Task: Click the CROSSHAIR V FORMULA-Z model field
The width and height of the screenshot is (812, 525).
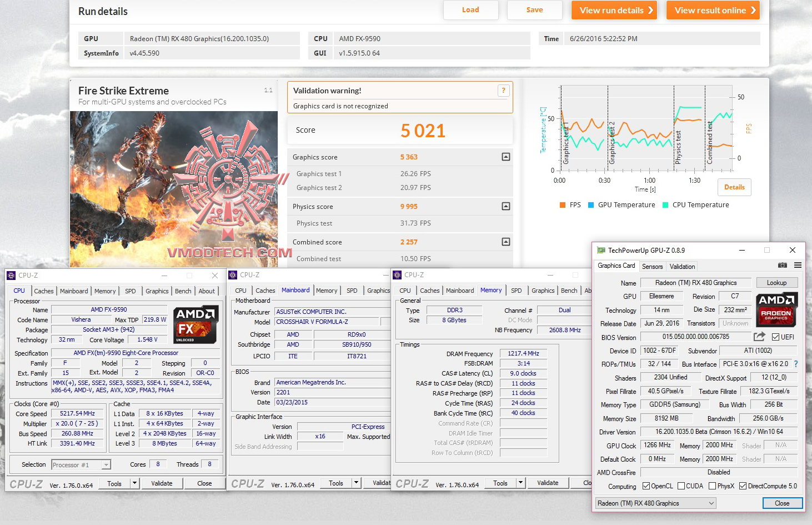Action: click(x=327, y=322)
